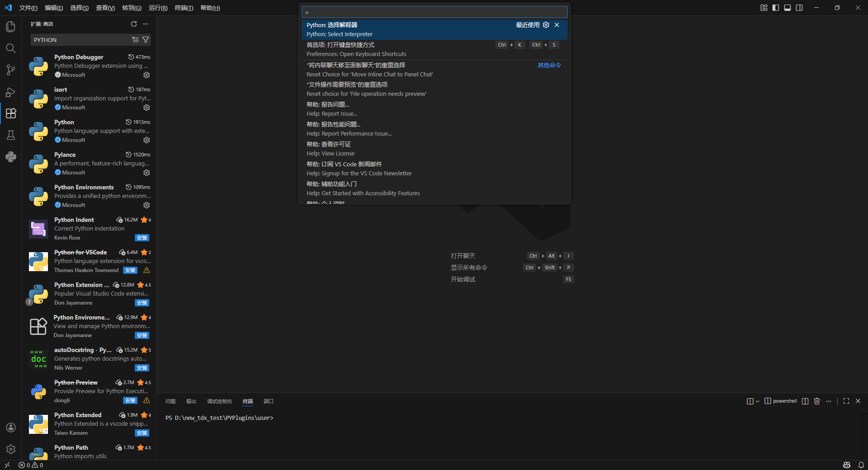Viewport: 868px width, 470px height.
Task: Open the 终端 menu in menu bar
Action: tap(184, 8)
